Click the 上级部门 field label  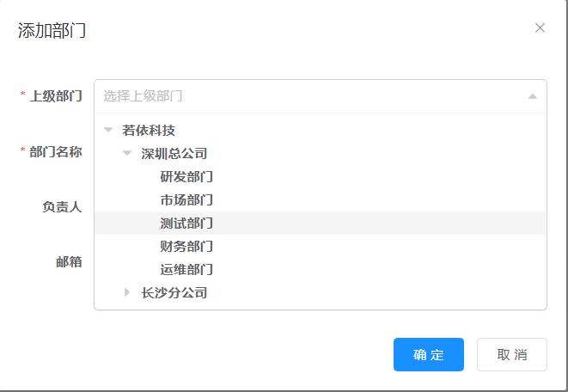(56, 96)
